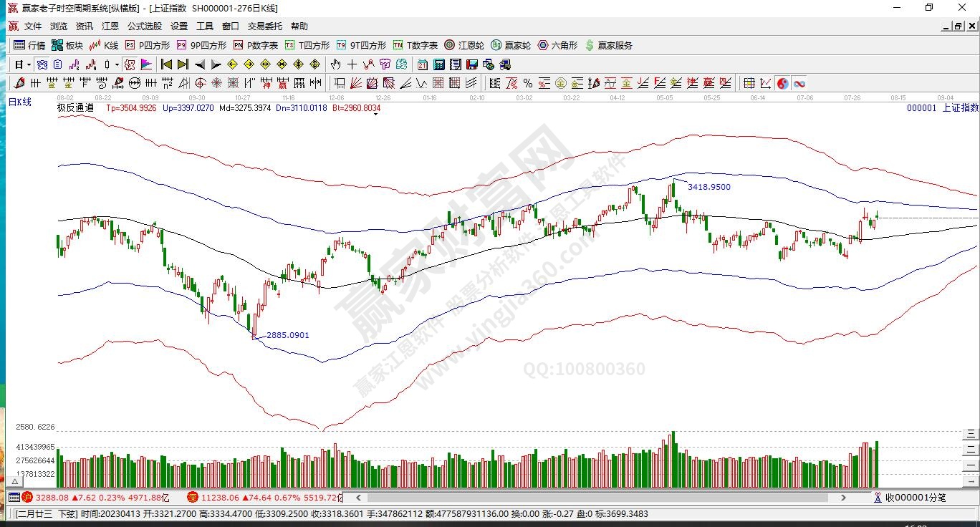Click the yin-yang Taiji icon
This screenshot has height=527, width=980.
[782, 83]
